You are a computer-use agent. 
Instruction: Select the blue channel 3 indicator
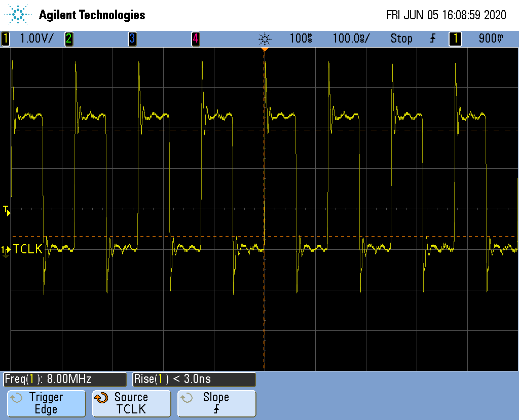(132, 39)
